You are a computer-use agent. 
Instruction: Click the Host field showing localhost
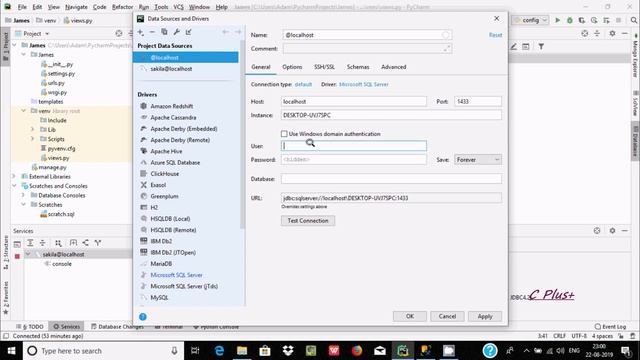click(x=353, y=102)
